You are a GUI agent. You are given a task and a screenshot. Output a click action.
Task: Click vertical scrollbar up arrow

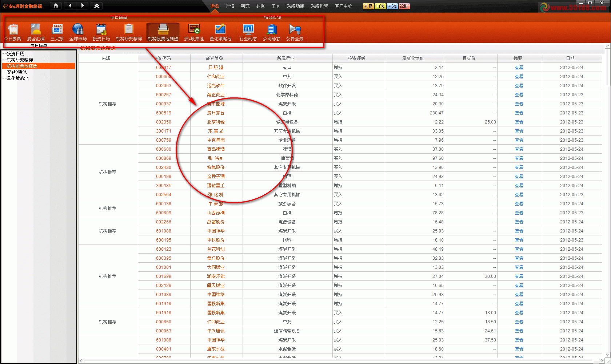(x=607, y=46)
